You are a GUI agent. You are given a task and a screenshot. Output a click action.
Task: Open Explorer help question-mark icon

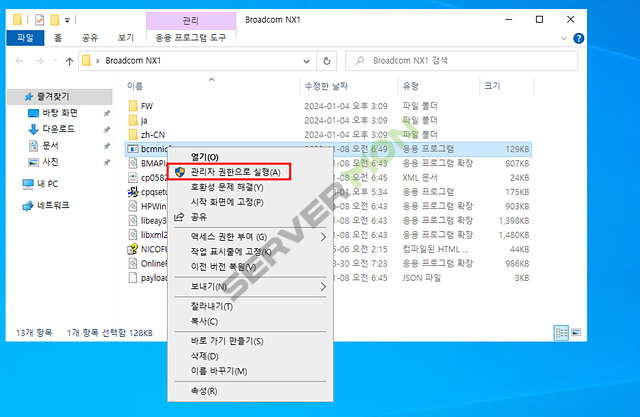tap(578, 38)
